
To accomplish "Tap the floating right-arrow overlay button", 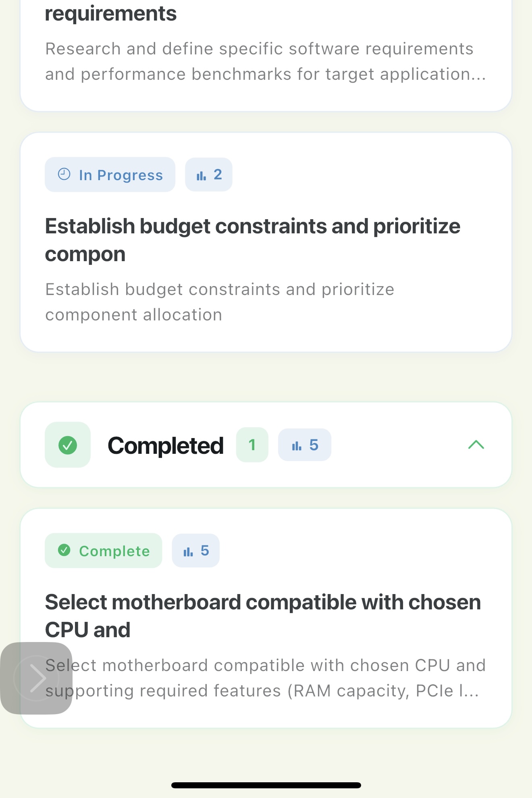I will (37, 678).
